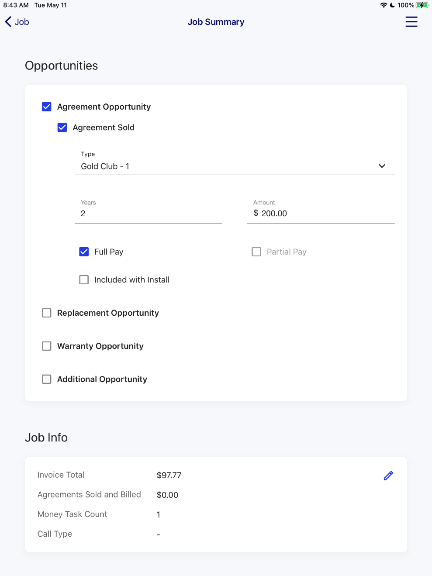Open the Gold Club - 1 type selector

point(235,162)
